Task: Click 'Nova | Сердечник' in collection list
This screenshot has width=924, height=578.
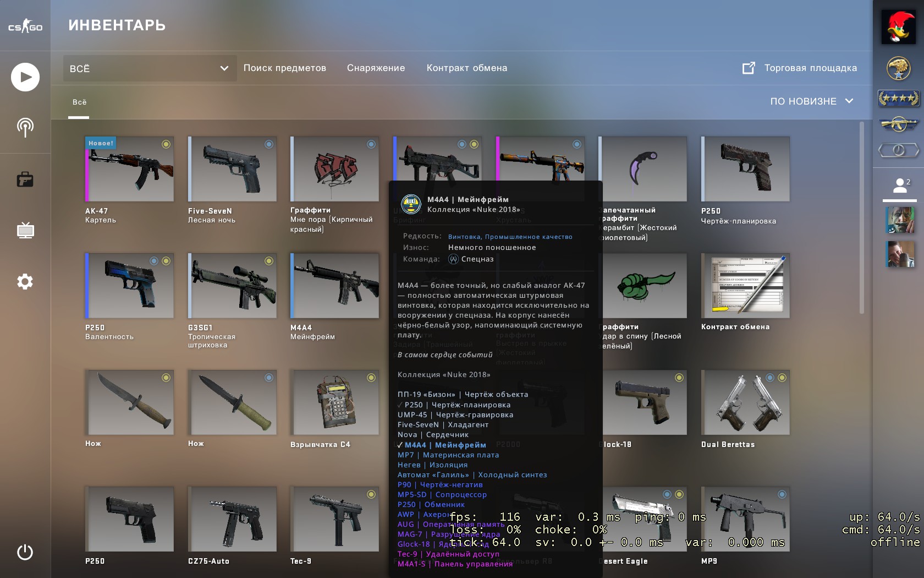Action: [x=433, y=435]
